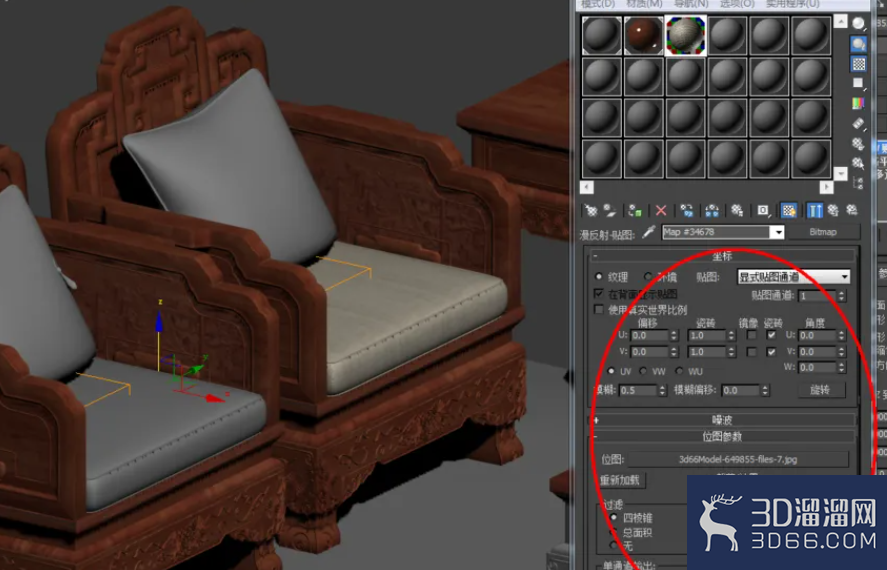Click the red X reset map icon
Screen dimensions: 887x570
(661, 211)
